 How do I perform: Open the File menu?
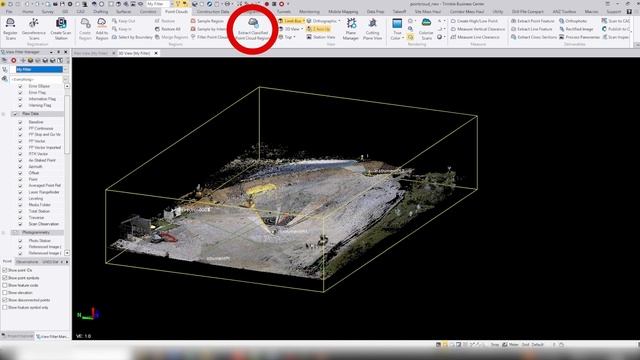click(x=9, y=12)
